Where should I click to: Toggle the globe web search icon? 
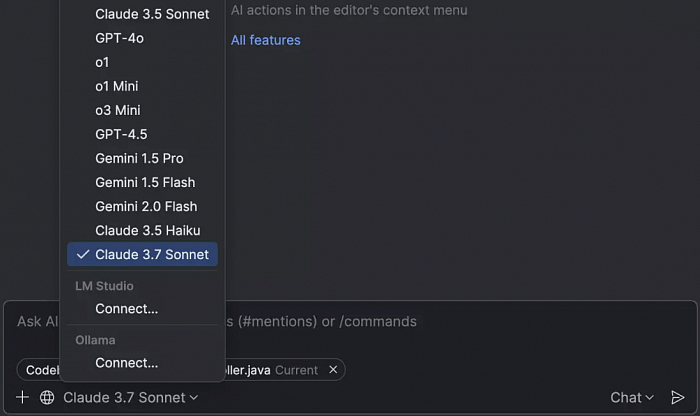tap(47, 397)
